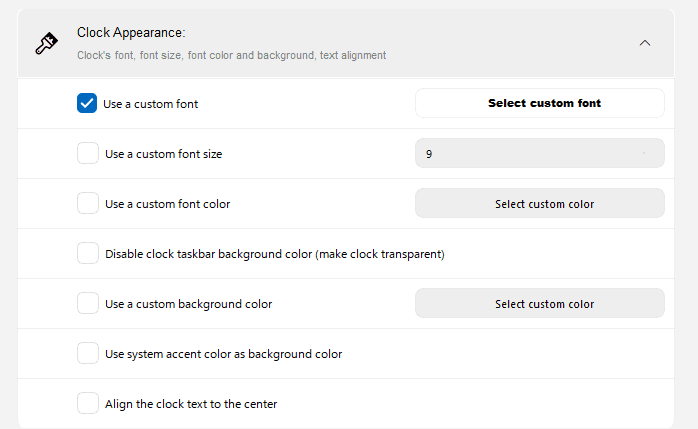698x429 pixels.
Task: Pick font color with Select custom color button
Action: click(540, 203)
